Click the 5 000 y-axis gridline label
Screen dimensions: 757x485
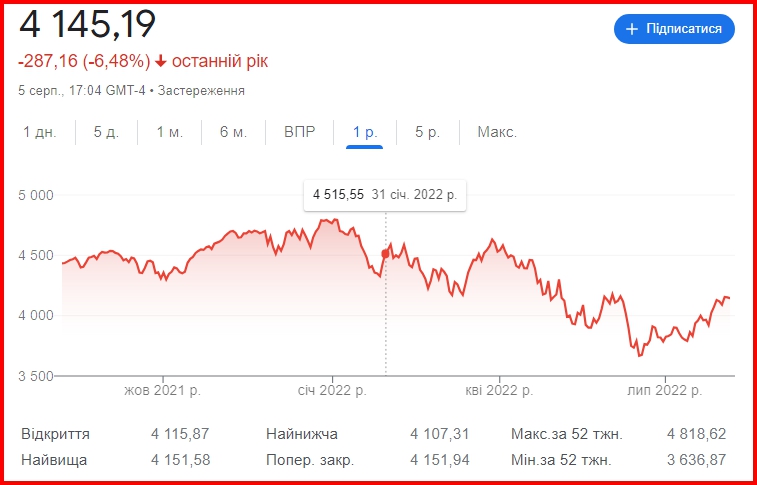36,195
